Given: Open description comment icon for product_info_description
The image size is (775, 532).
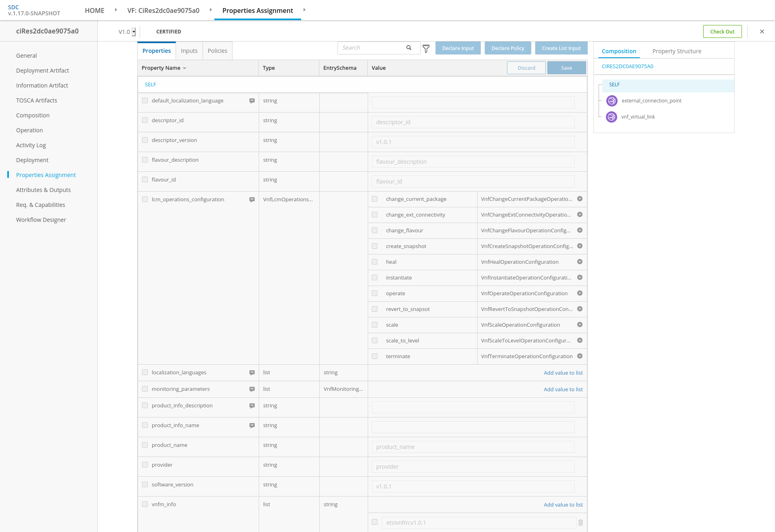Looking at the screenshot, I should (x=252, y=406).
